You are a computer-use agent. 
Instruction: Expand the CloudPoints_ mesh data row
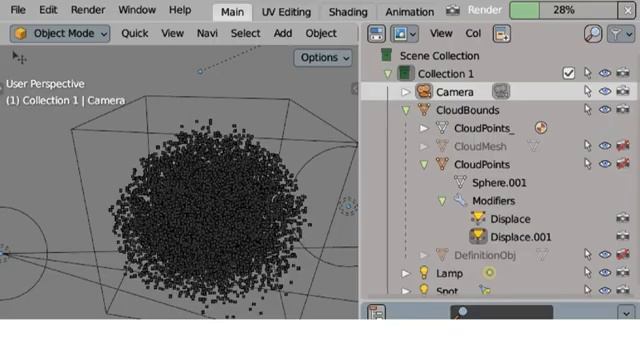(424, 128)
